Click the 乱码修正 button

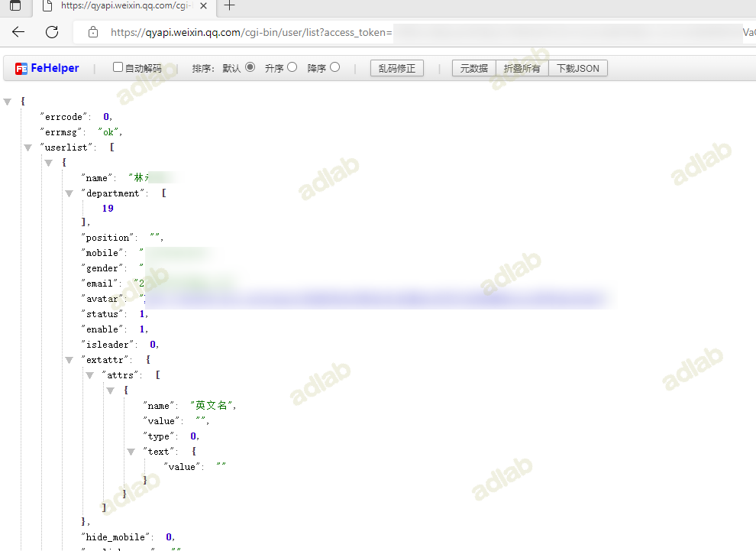coord(396,68)
